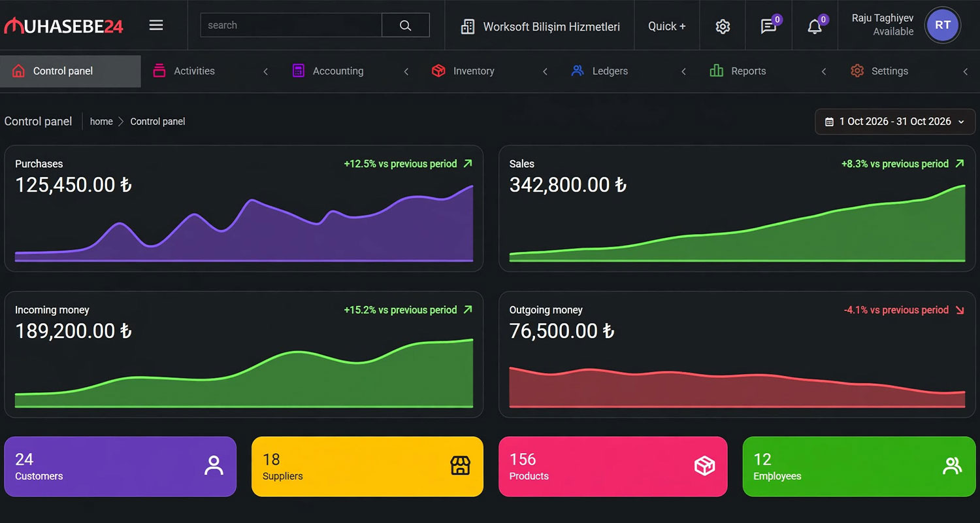
Task: Open the Products card
Action: (613, 466)
